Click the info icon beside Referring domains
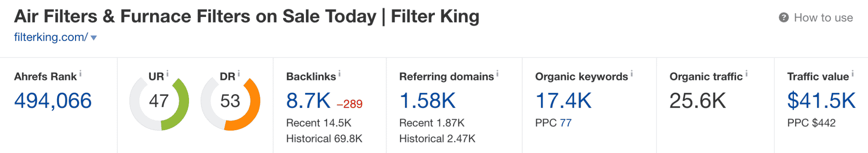 coord(498,74)
